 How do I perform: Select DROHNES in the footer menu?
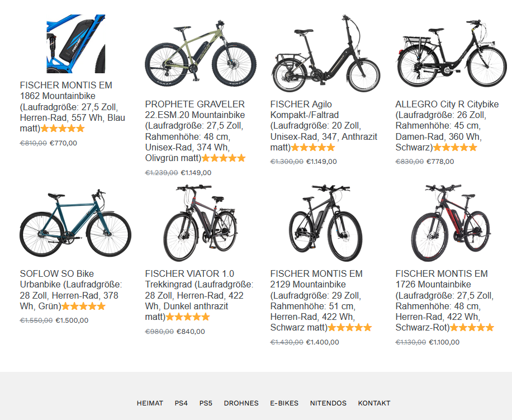pos(241,403)
